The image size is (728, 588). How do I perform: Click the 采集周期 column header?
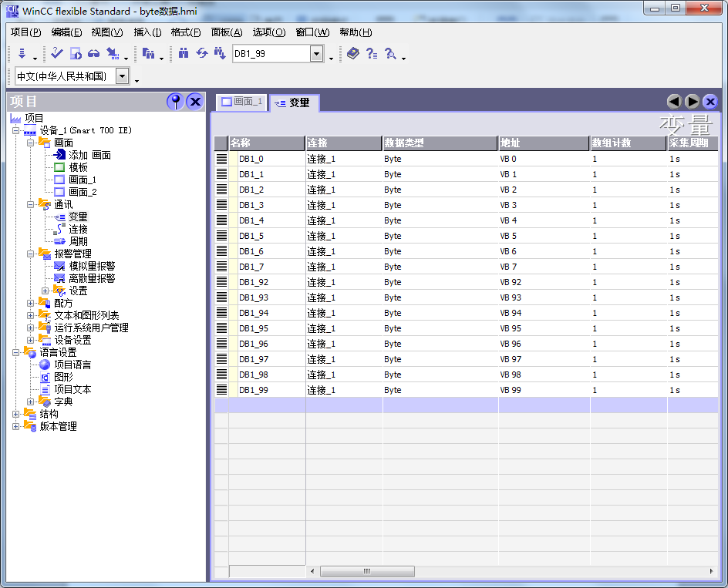pyautogui.click(x=693, y=143)
